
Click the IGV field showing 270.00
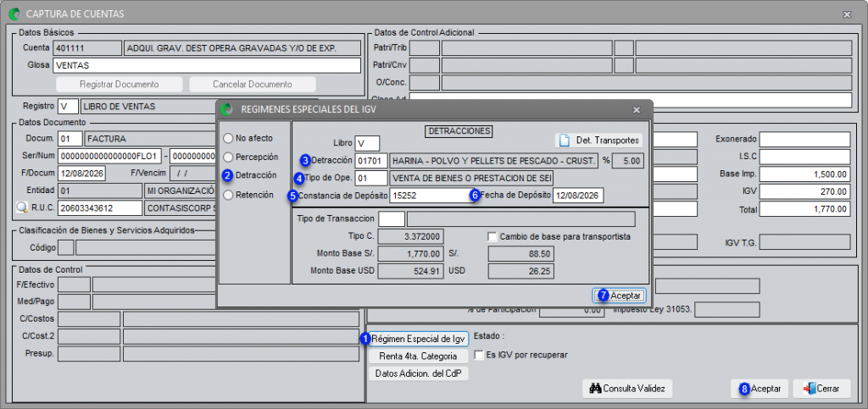[804, 191]
